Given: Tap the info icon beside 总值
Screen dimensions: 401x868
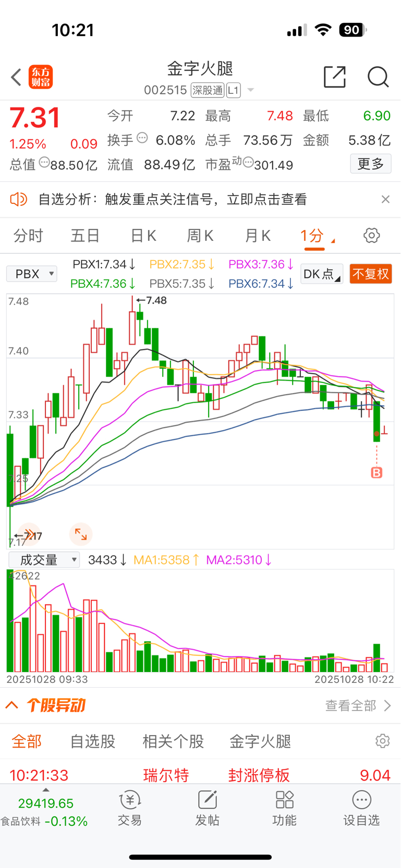Looking at the screenshot, I should click(x=44, y=162).
